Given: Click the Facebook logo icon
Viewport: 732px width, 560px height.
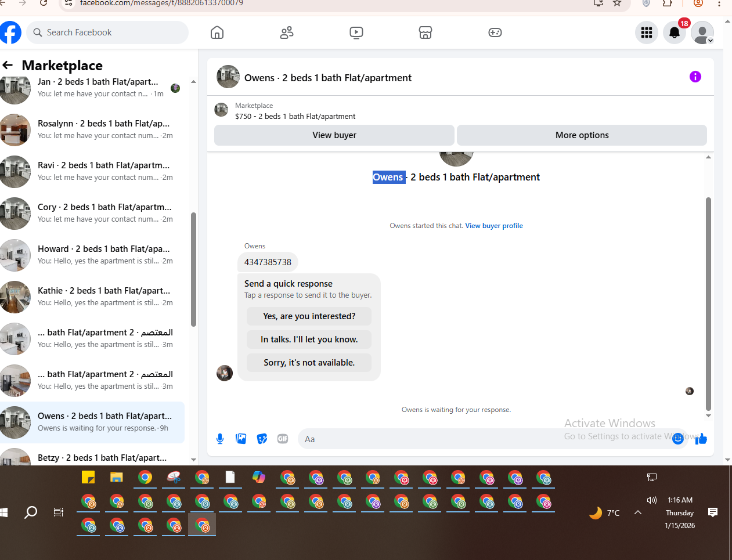Looking at the screenshot, I should (x=10, y=32).
